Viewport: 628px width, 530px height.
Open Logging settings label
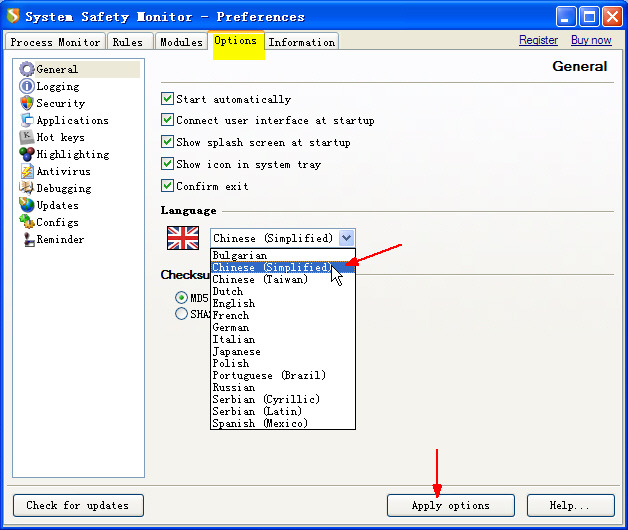(58, 87)
